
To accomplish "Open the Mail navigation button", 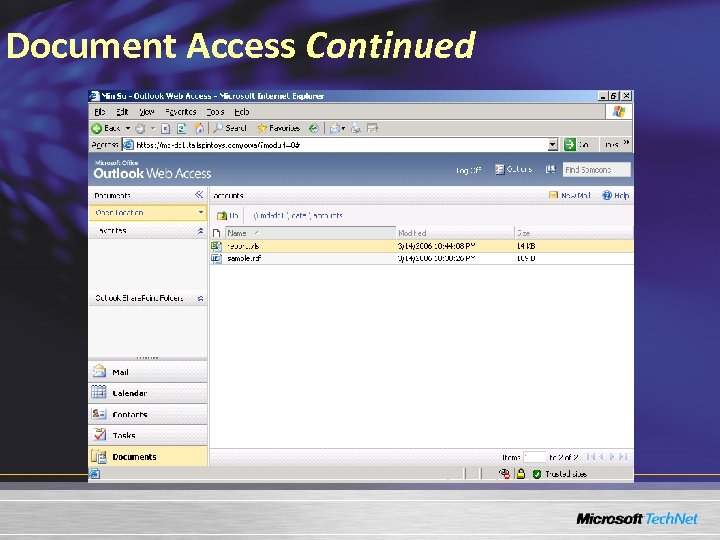I will (148, 371).
